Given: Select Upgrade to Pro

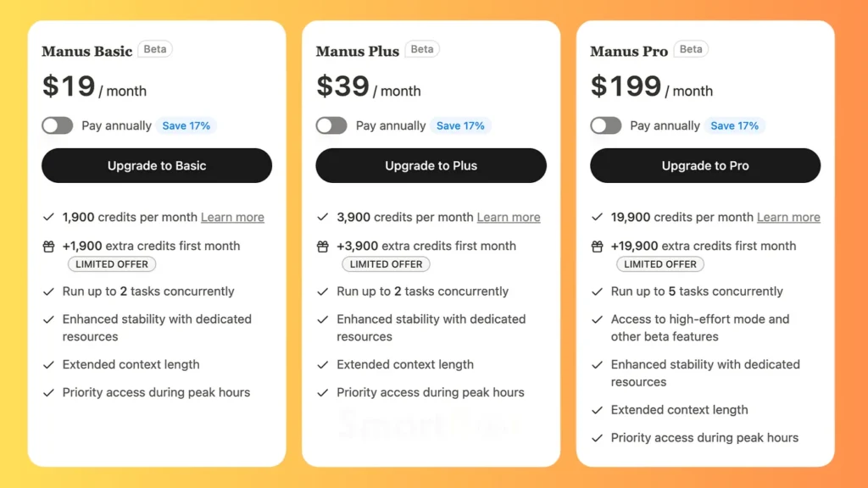Looking at the screenshot, I should 704,165.
